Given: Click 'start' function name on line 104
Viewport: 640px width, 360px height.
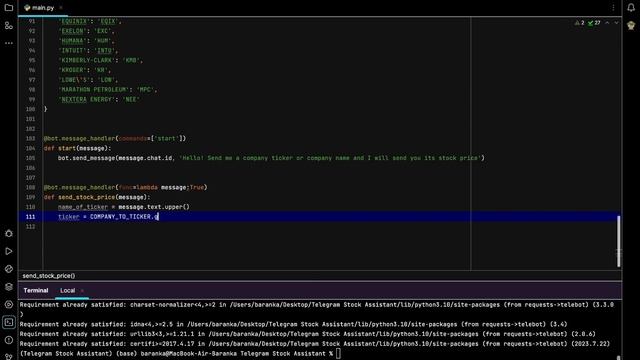Looking at the screenshot, I should (67, 148).
